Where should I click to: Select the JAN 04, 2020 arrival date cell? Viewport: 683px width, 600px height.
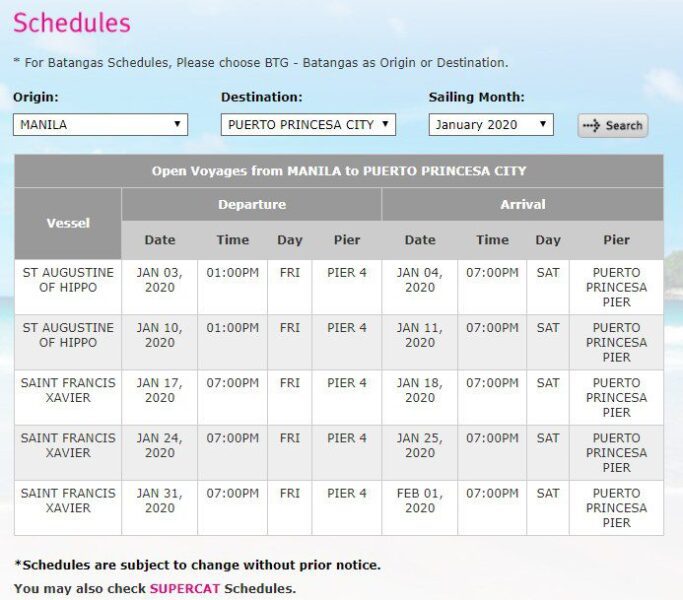tap(420, 280)
